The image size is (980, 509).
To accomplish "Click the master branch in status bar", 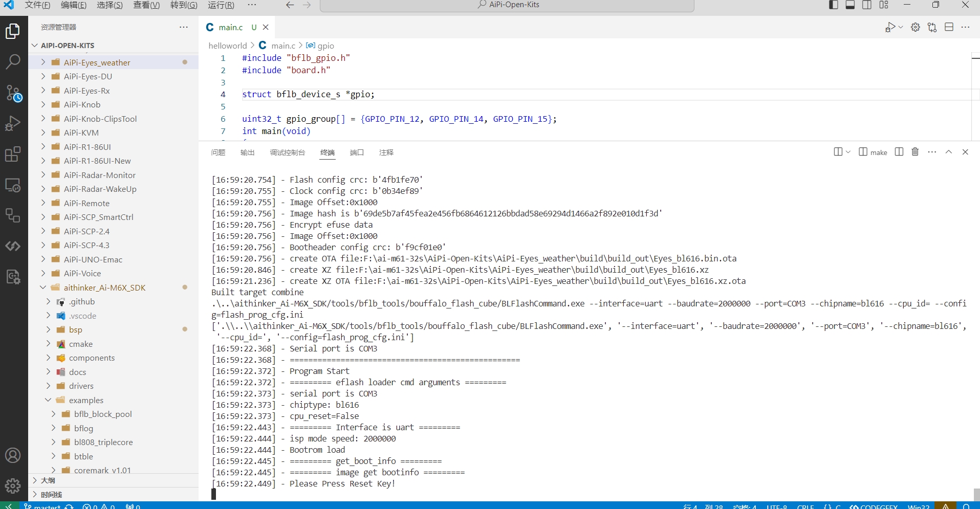I will tap(43, 506).
